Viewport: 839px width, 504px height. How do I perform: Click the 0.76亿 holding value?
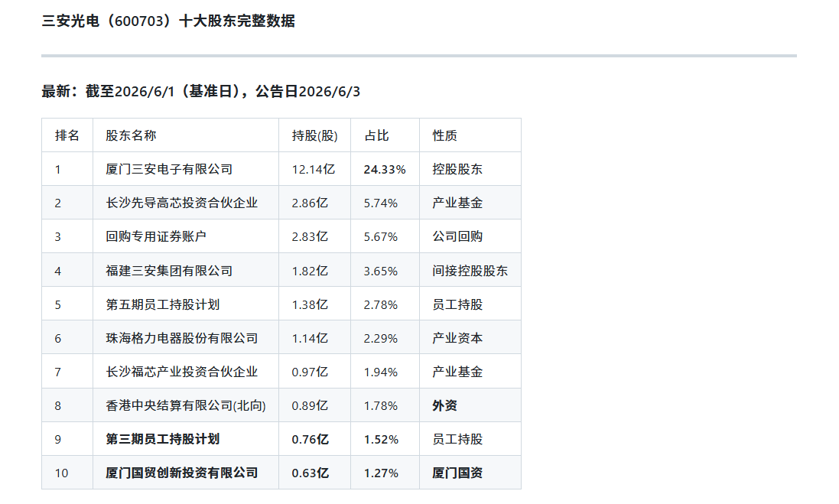tap(311, 439)
